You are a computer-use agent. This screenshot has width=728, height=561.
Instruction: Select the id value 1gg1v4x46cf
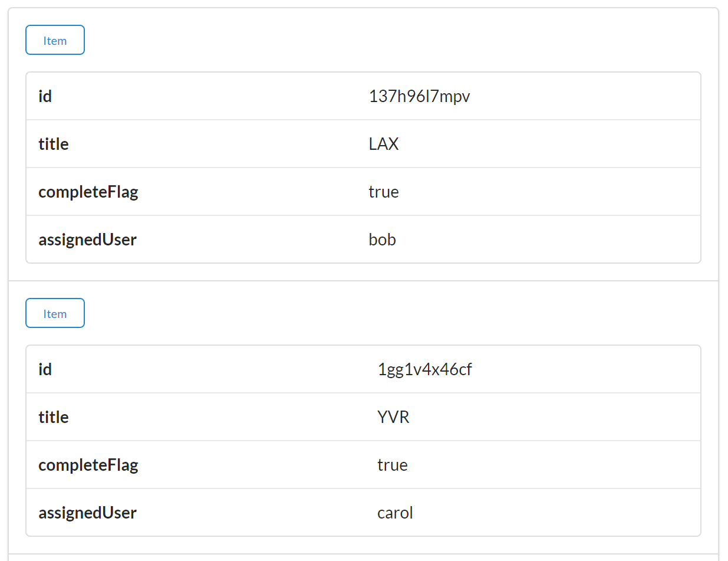(424, 369)
